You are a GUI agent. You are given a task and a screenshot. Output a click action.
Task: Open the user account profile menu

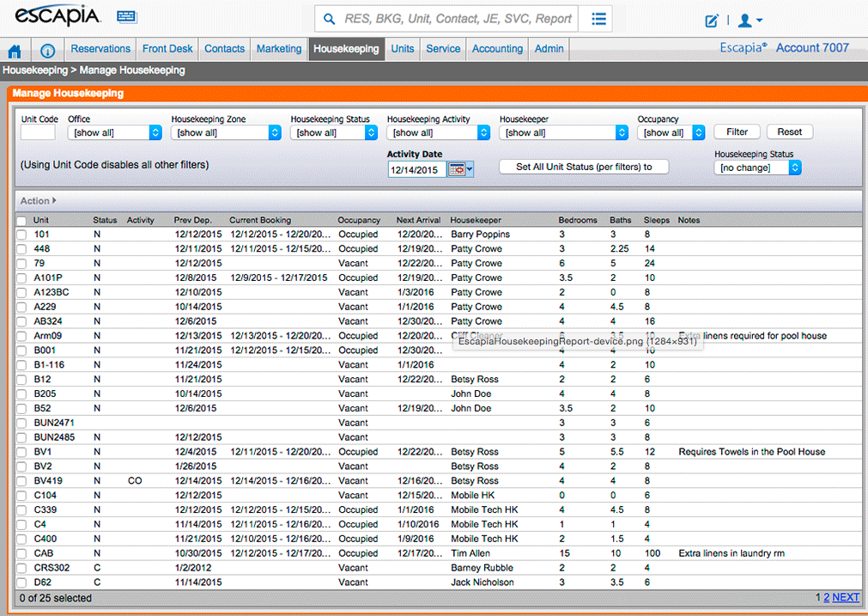tap(750, 21)
